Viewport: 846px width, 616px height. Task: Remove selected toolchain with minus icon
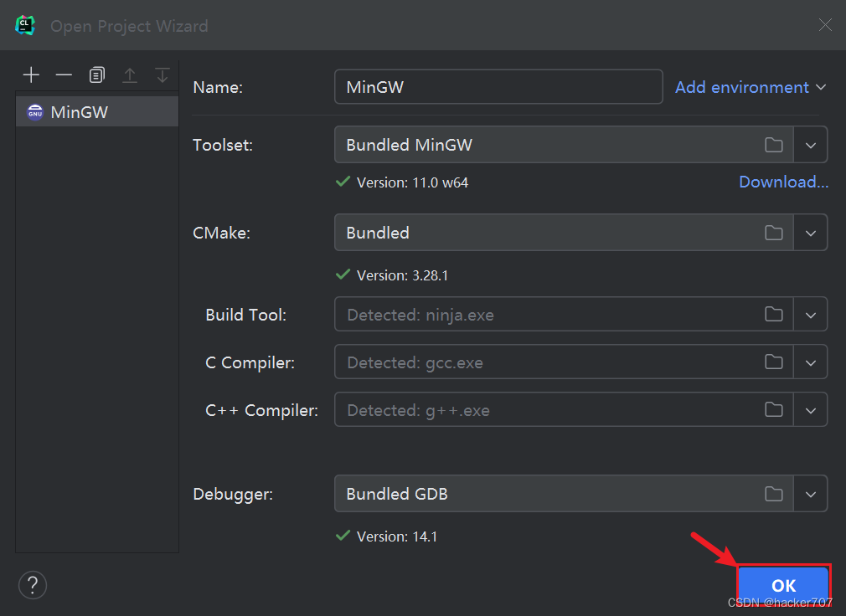pyautogui.click(x=64, y=75)
